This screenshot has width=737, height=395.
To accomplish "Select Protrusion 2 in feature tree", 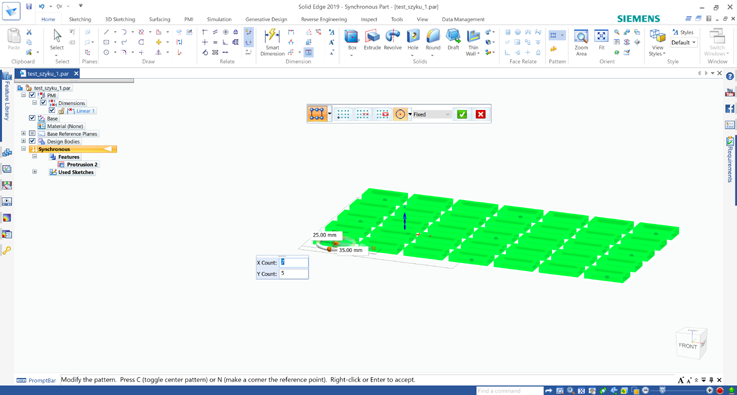I will click(x=82, y=165).
